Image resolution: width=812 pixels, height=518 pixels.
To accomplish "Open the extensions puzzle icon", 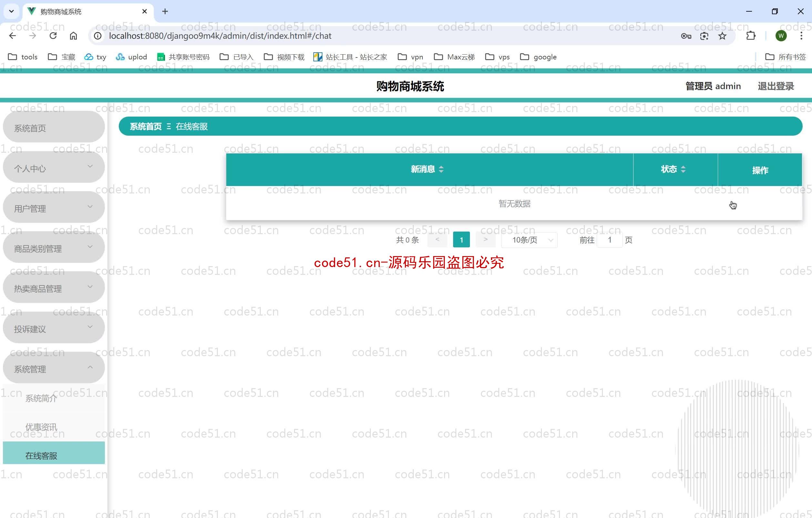I will pos(751,36).
